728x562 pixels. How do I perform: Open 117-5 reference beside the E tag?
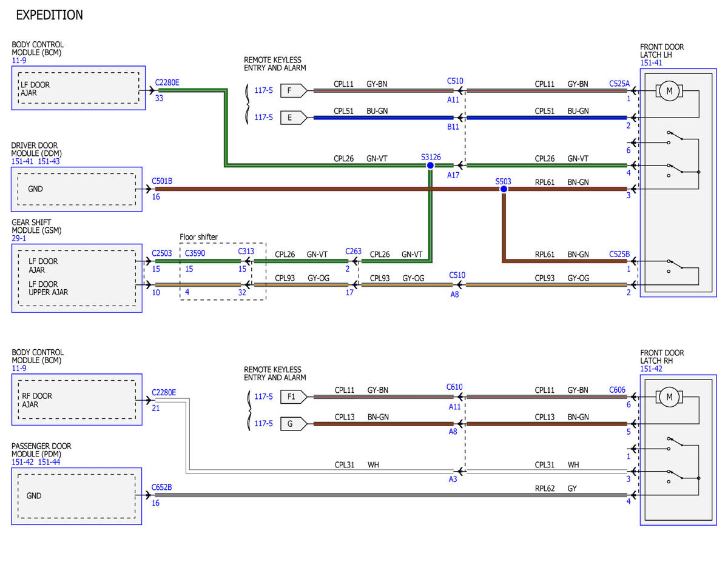click(263, 118)
